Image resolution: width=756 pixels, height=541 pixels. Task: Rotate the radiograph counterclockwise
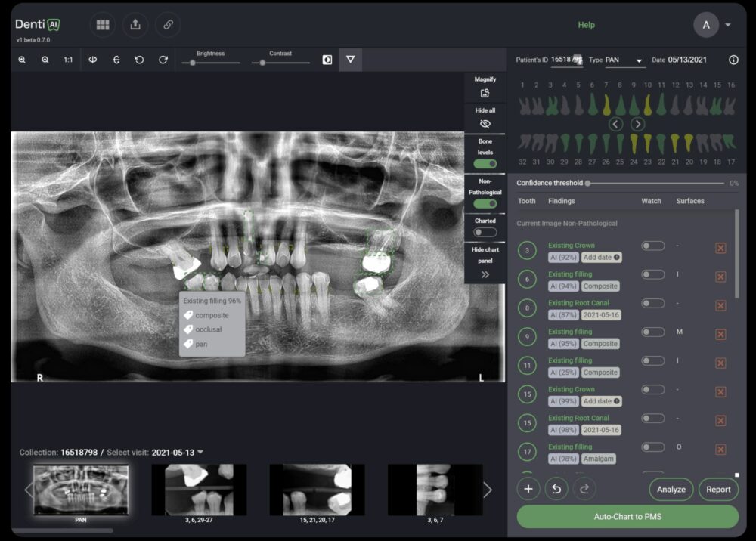point(140,60)
